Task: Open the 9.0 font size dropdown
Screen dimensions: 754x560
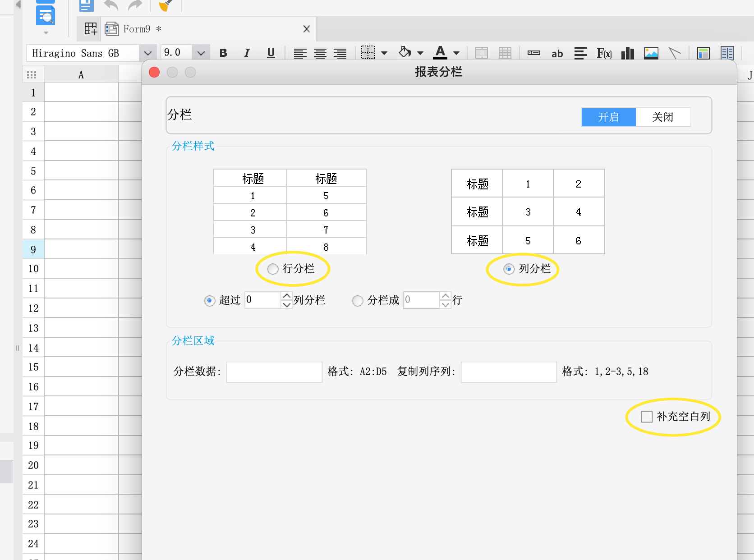Action: [x=201, y=53]
